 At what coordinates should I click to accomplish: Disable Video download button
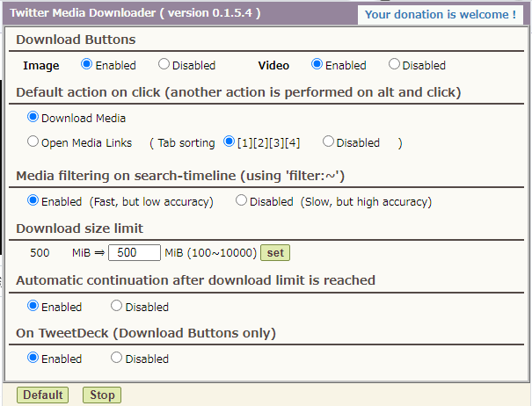pyautogui.click(x=394, y=64)
